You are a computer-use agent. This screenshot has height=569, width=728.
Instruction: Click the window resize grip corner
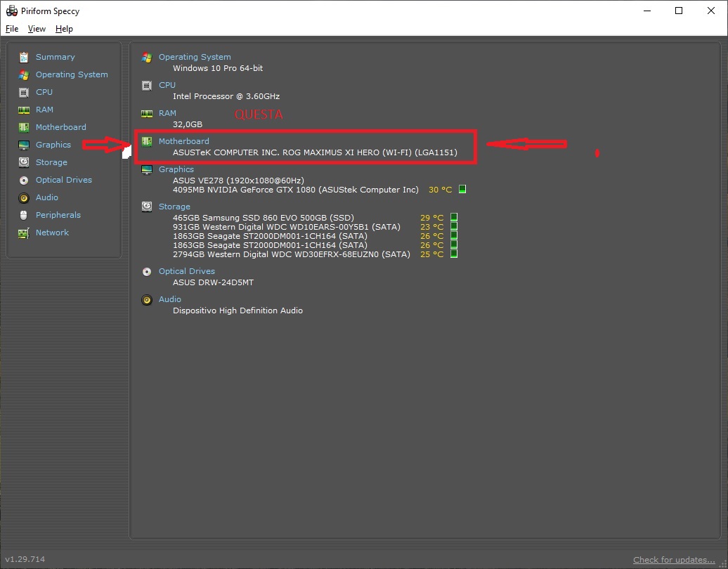[x=723, y=564]
